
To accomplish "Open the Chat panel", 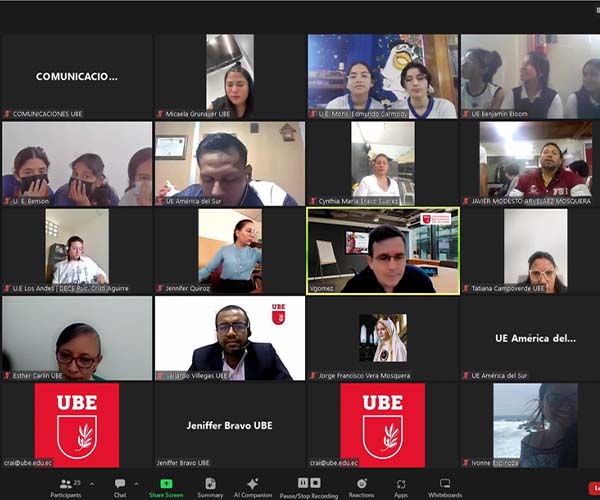I will click(120, 488).
